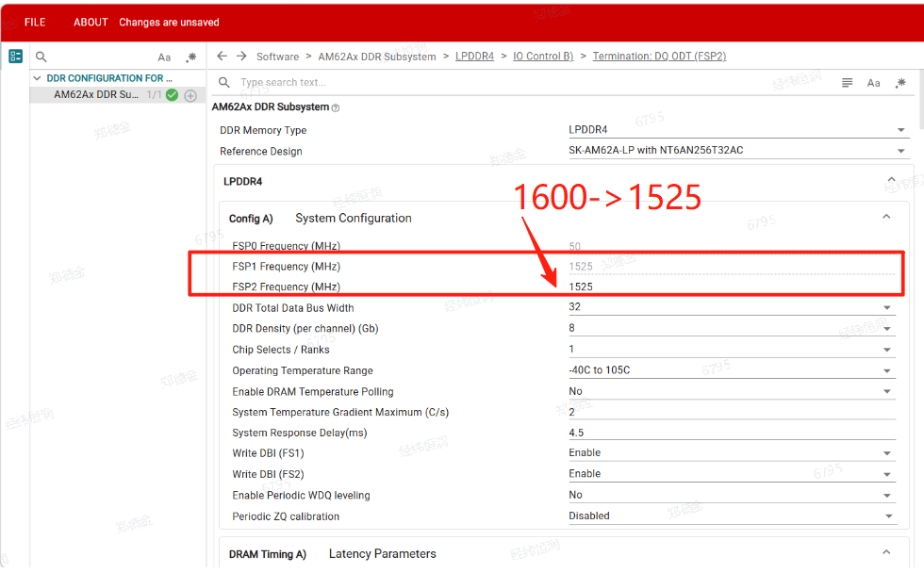Click FSP0 Frequency (MHz) label
The height and width of the screenshot is (573, 924).
(x=287, y=246)
